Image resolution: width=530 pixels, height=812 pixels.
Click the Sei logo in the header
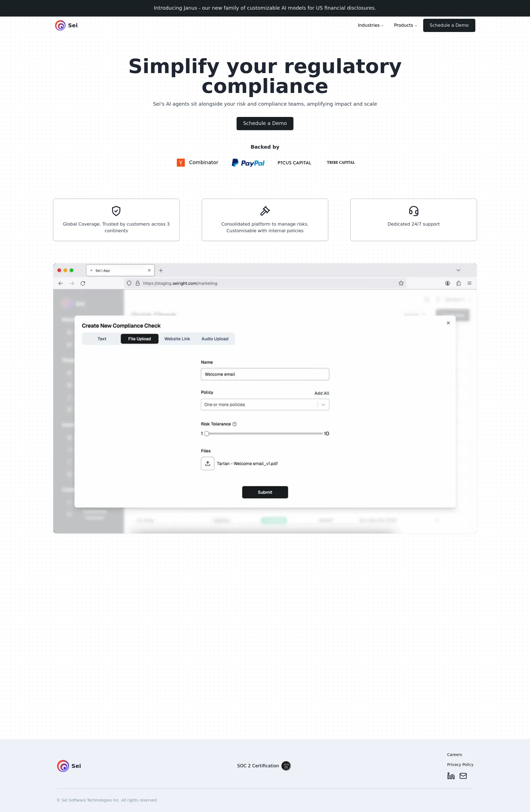67,25
